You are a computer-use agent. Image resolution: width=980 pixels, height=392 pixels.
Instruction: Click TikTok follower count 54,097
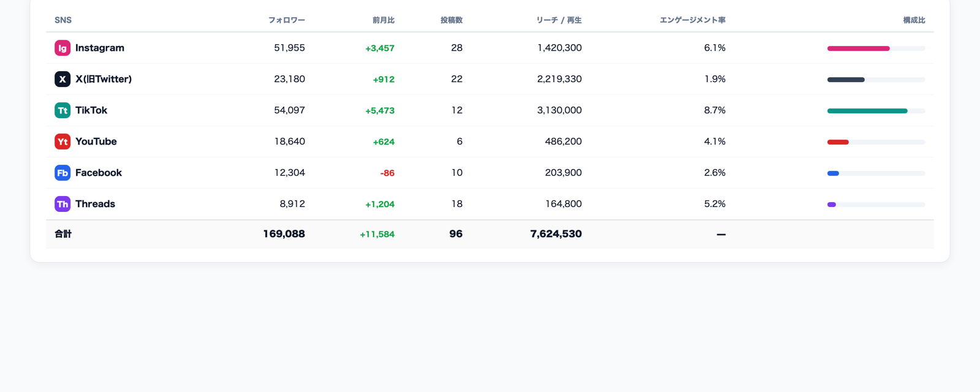pos(290,110)
